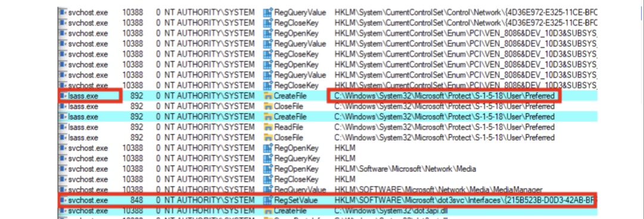The image size is (644, 219).
Task: Click registry icon in the MediaManager RegQueryValue row
Action: 268,190
